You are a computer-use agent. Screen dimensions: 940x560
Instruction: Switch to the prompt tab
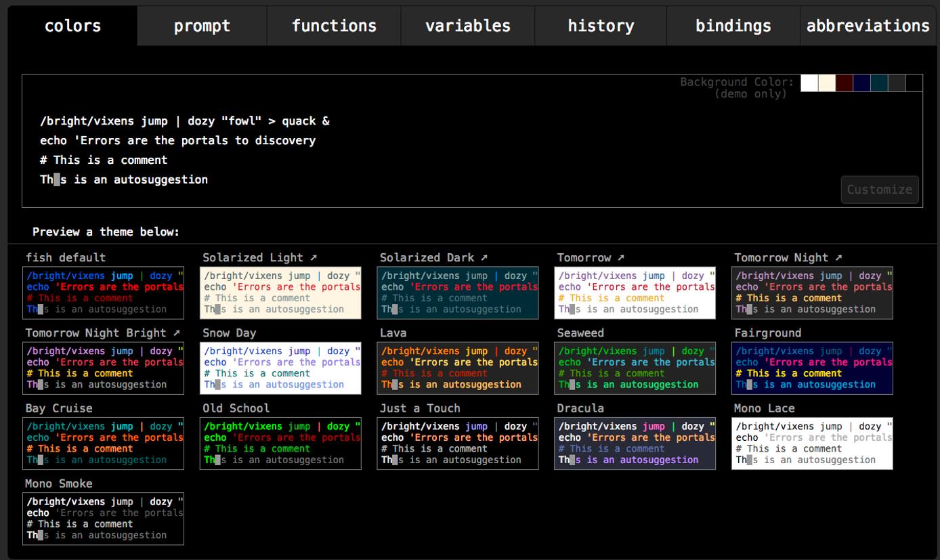pyautogui.click(x=202, y=26)
